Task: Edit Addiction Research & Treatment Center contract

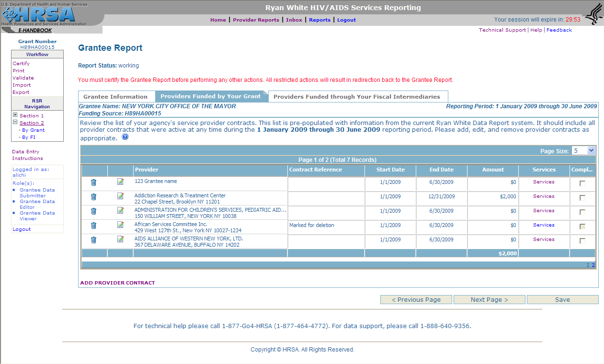Action: coord(120,196)
